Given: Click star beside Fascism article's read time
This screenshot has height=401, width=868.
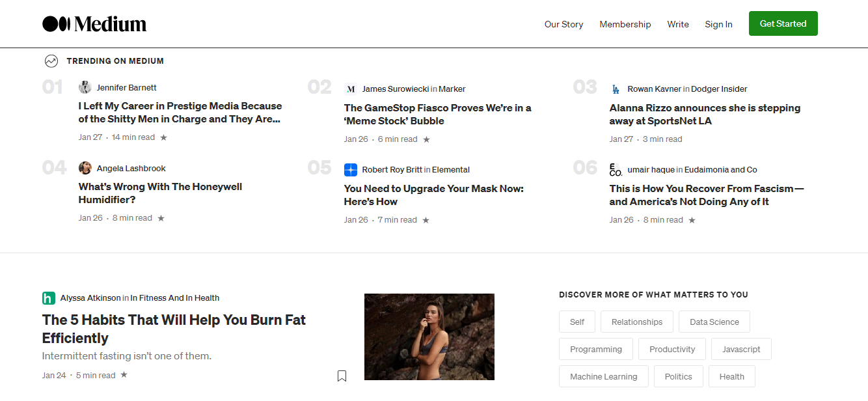Looking at the screenshot, I should 692,220.
